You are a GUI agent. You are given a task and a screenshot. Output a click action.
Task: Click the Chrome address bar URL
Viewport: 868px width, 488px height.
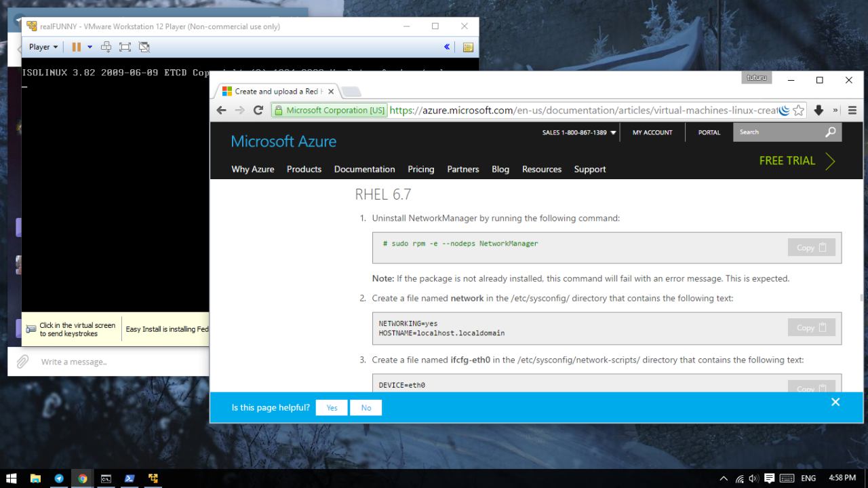pos(583,110)
